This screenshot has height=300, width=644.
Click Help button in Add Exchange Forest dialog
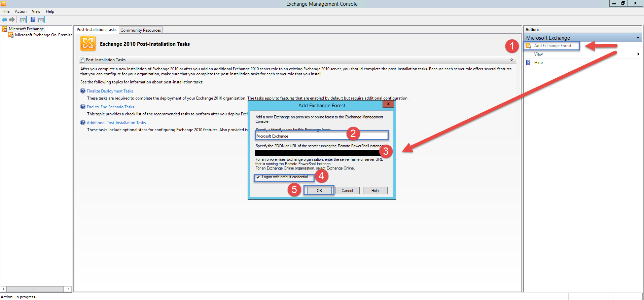click(375, 191)
